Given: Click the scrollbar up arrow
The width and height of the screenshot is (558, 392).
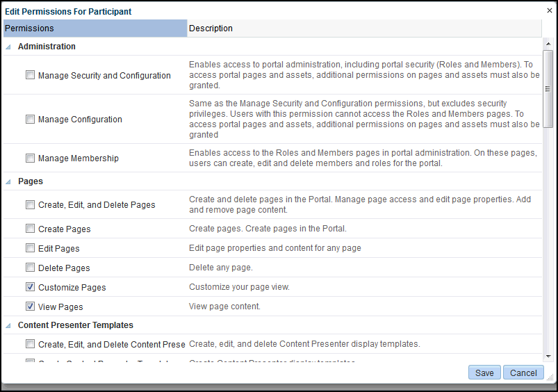Looking at the screenshot, I should pos(548,43).
